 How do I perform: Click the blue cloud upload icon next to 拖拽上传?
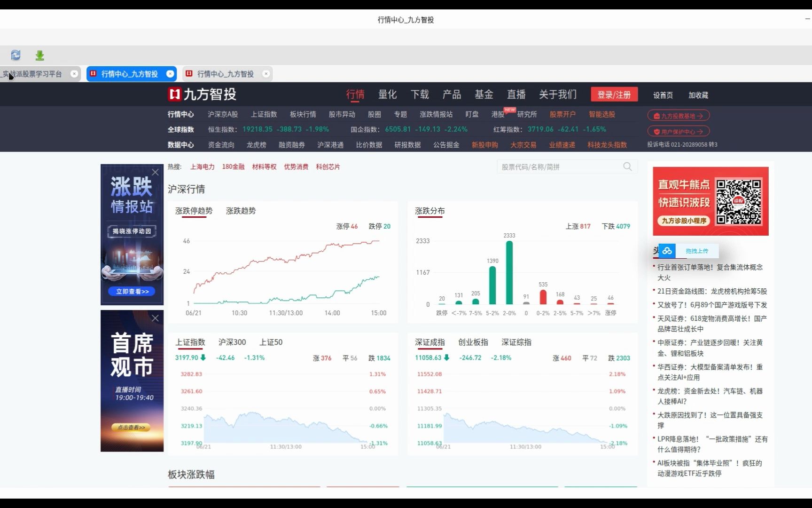tap(667, 251)
